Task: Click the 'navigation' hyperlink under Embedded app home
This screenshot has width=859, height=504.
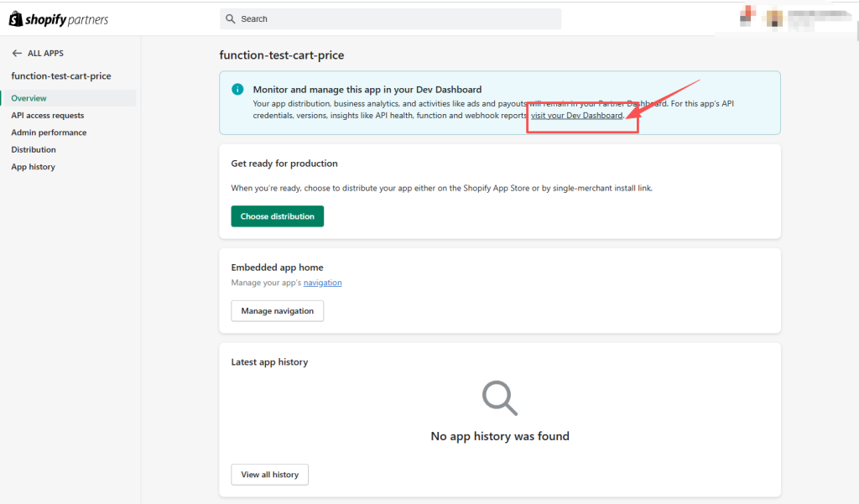Action: [x=322, y=283]
